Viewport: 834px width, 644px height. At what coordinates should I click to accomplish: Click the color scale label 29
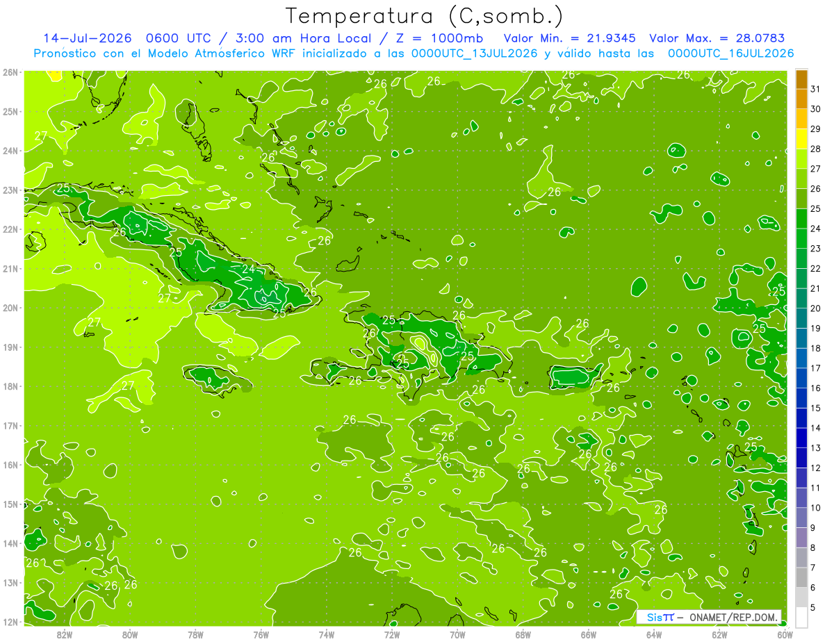tap(816, 129)
